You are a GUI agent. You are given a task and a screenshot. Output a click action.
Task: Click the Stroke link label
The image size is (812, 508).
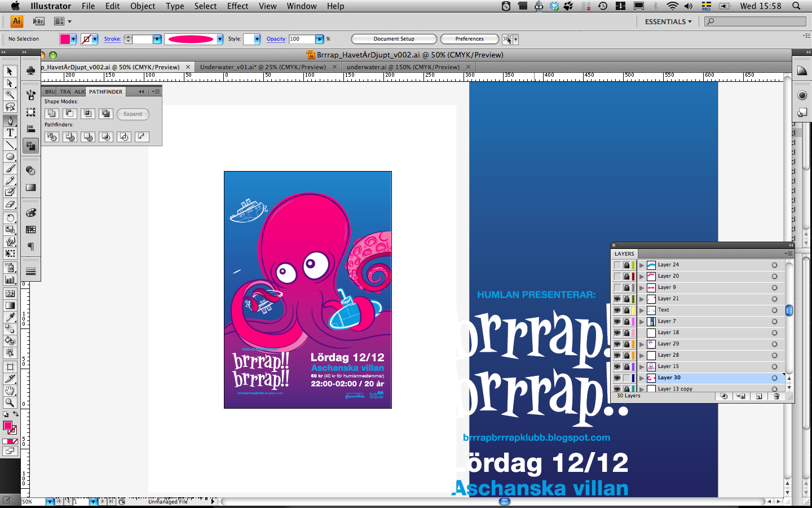112,39
